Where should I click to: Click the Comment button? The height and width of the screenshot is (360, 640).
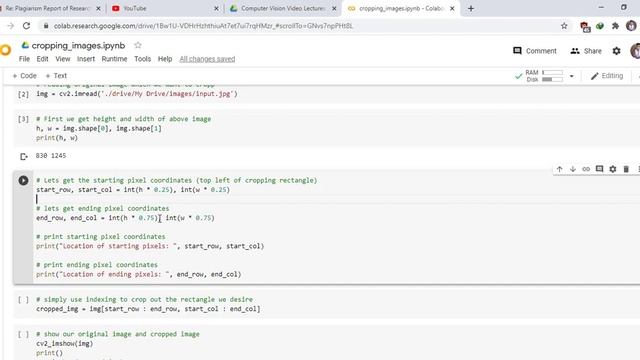[x=535, y=51]
